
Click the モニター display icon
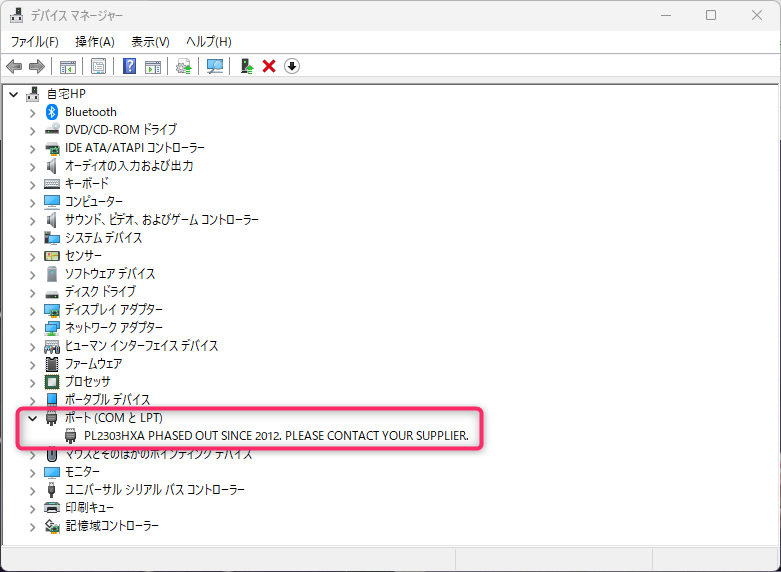pyautogui.click(x=52, y=472)
